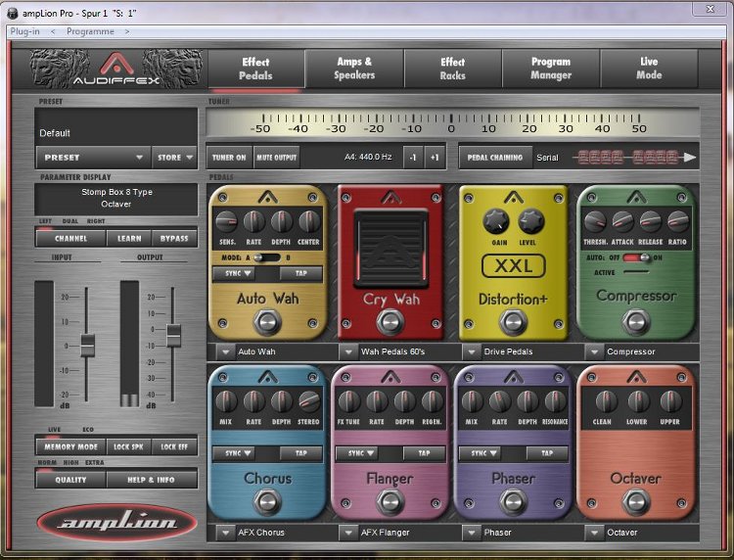734x560 pixels.
Task: Open the Compressor pedal type dropdown
Action: pos(594,351)
